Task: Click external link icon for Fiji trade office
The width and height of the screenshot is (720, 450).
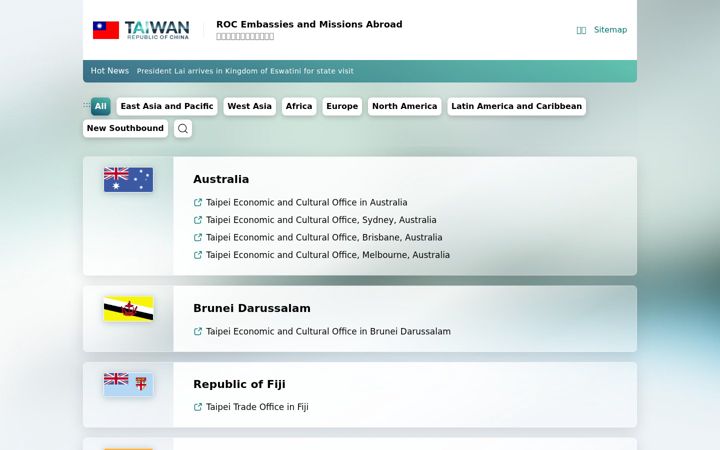Action: coord(198,407)
